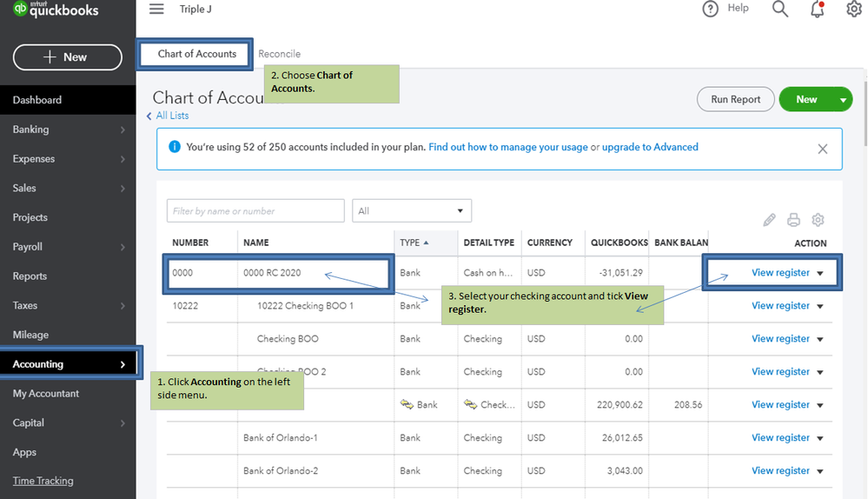Select the Chart of Accounts tab

point(197,54)
